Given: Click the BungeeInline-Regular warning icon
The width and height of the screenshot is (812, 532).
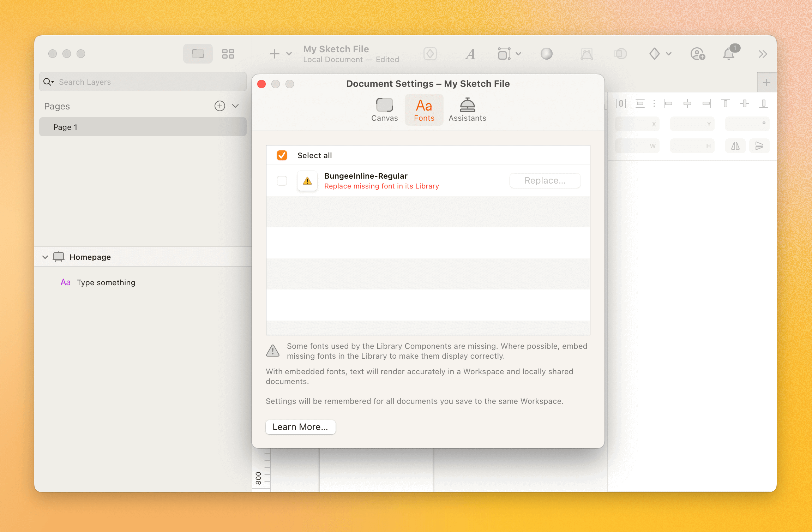Looking at the screenshot, I should coord(307,181).
